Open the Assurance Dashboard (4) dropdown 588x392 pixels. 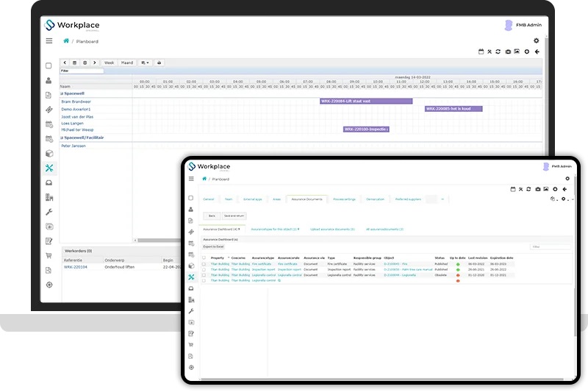[x=222, y=229]
